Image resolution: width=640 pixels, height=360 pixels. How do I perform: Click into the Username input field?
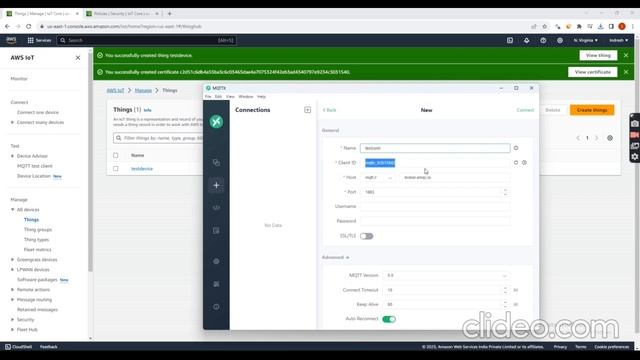tap(435, 207)
